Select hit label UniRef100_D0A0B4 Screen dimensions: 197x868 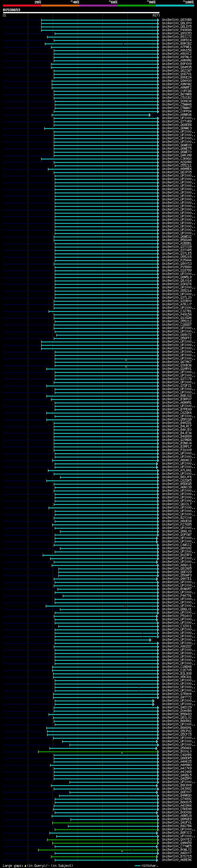pos(177,710)
